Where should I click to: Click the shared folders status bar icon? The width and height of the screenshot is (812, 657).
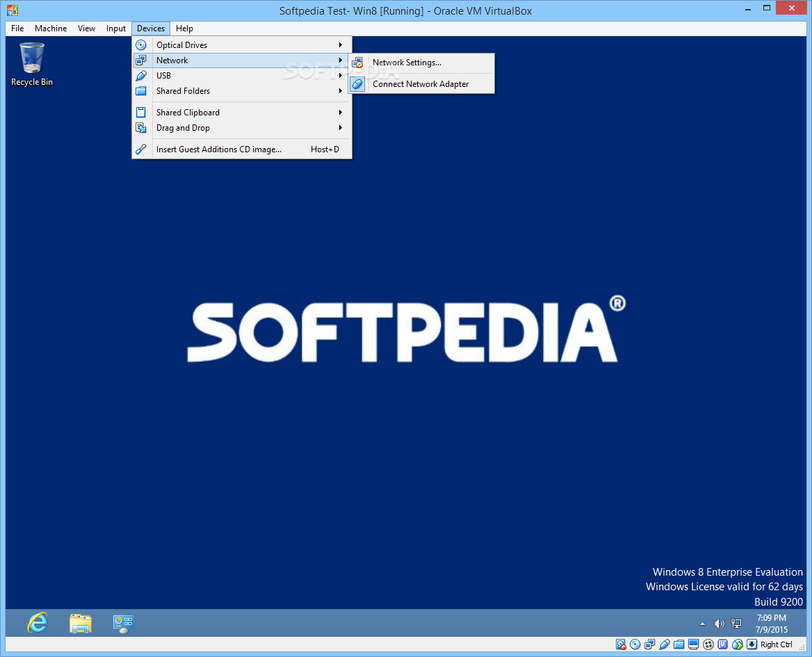(x=679, y=644)
